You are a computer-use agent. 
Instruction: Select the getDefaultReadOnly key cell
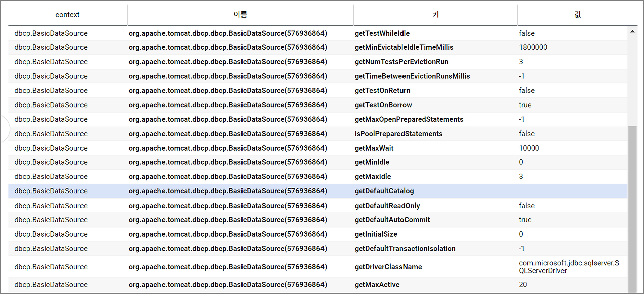coord(387,206)
